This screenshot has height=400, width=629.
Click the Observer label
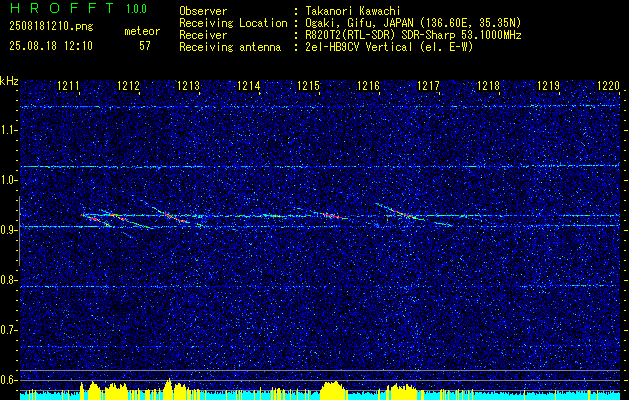click(203, 11)
